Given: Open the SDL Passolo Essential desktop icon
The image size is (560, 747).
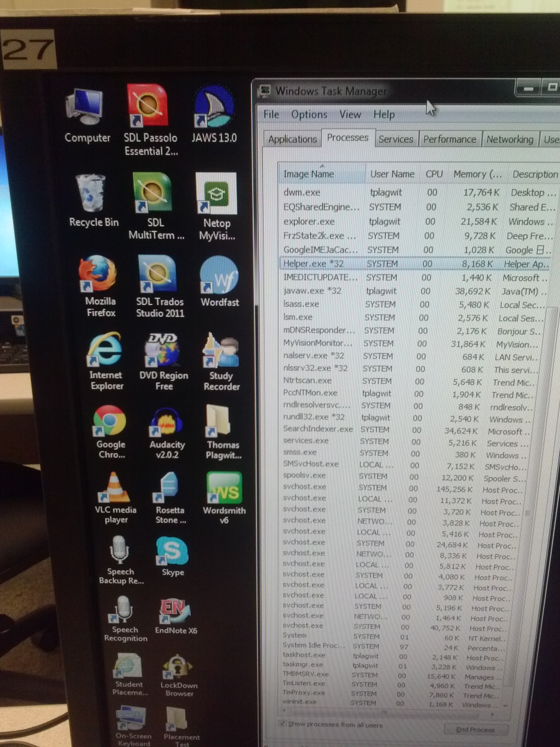Looking at the screenshot, I should [148, 106].
